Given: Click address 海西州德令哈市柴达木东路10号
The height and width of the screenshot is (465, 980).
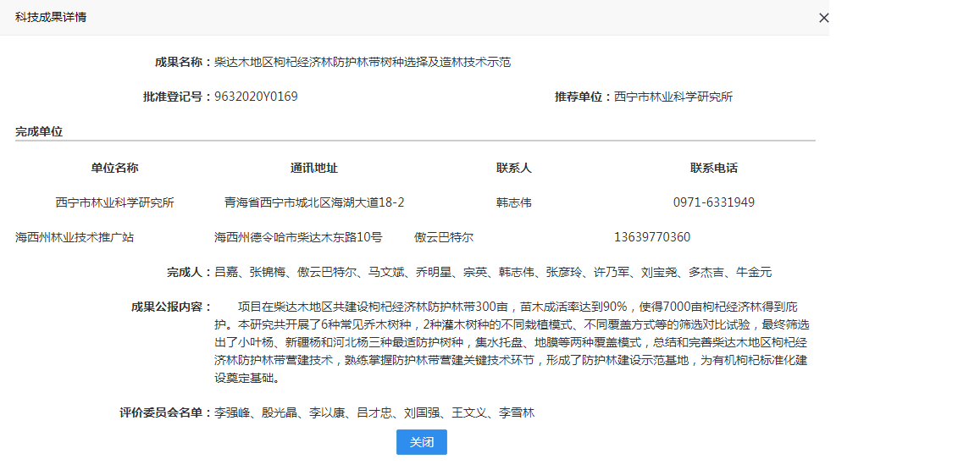Looking at the screenshot, I should (x=298, y=237).
